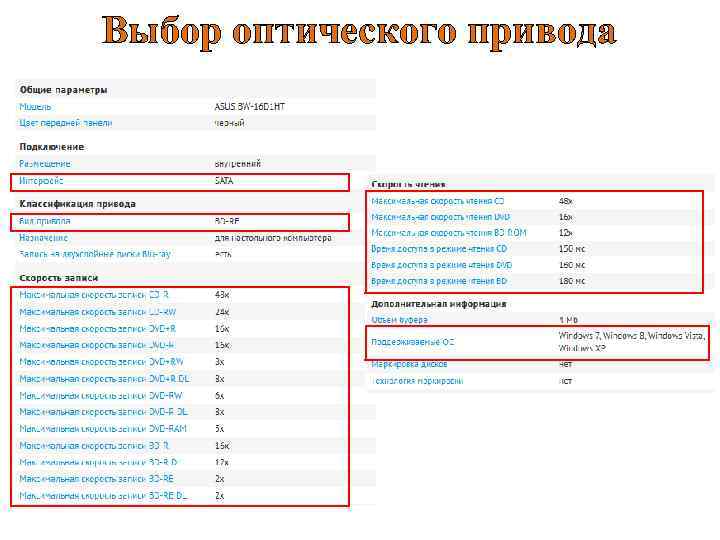The width and height of the screenshot is (720, 540).
Task: Click the '160 мс' DVD access time value
Action: [x=572, y=265]
